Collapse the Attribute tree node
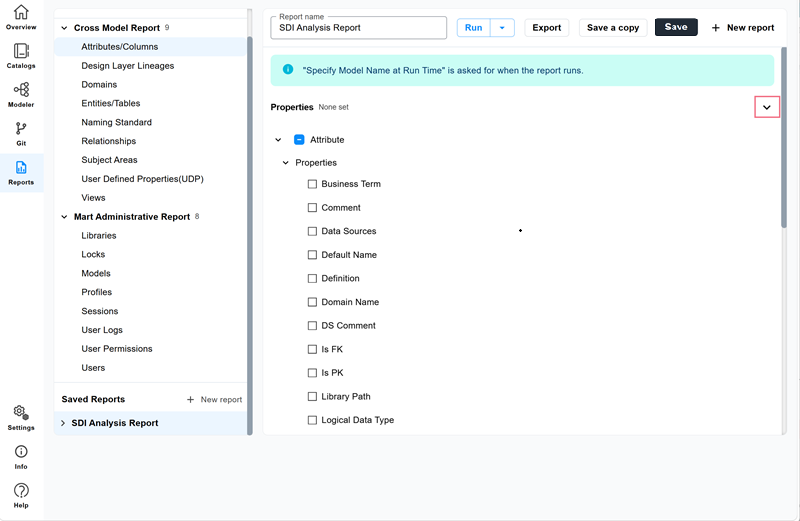 tap(278, 139)
